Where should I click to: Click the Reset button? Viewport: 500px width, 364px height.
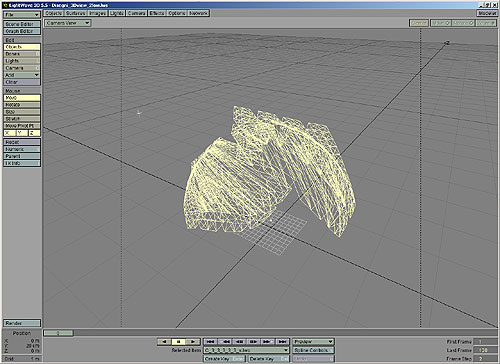click(22, 142)
